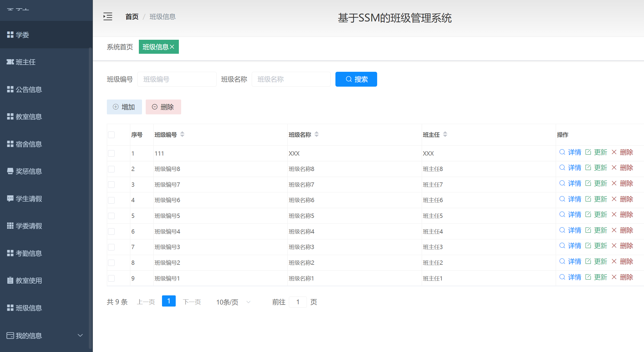644x352 pixels.
Task: Open 公告信息 via its sidebar icon
Action: pyautogui.click(x=10, y=89)
